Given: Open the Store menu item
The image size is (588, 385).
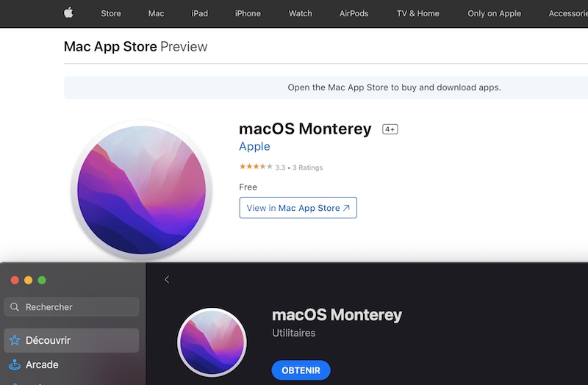Looking at the screenshot, I should tap(111, 13).
